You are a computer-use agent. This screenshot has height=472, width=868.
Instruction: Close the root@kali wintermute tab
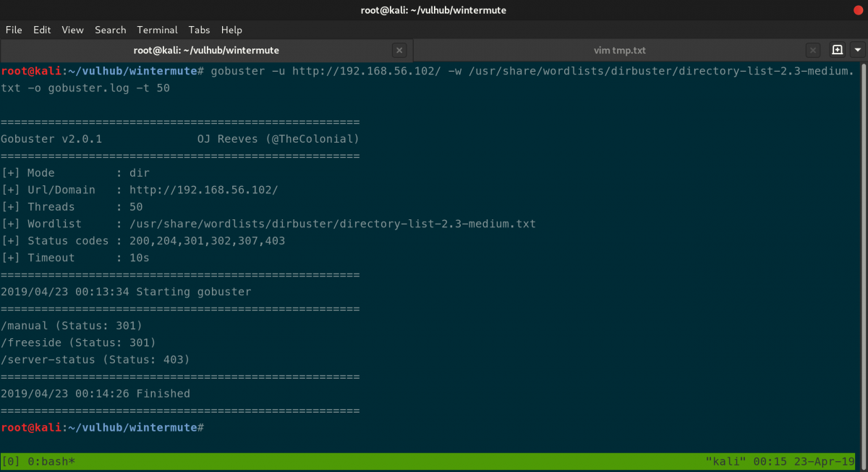399,50
